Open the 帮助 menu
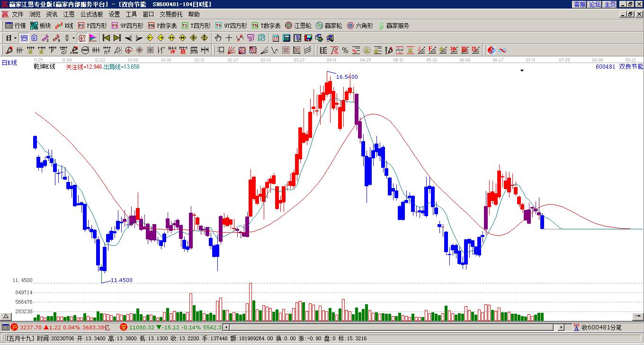This screenshot has width=644, height=345. pyautogui.click(x=194, y=15)
